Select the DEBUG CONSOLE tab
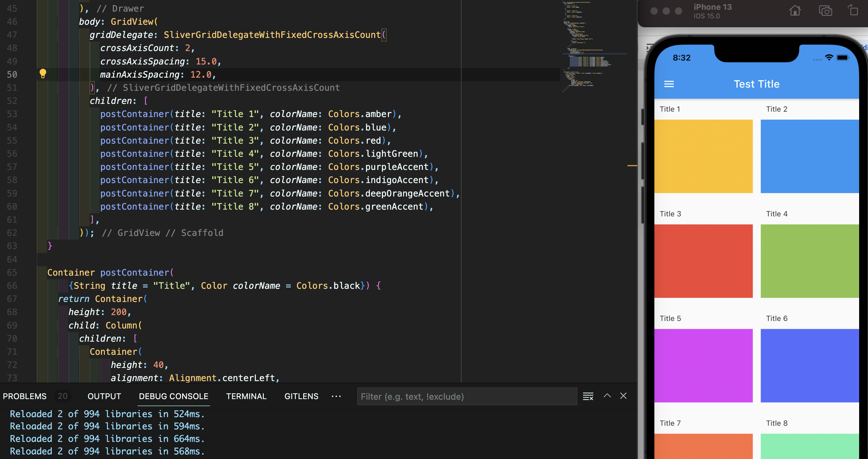The width and height of the screenshot is (868, 459). tap(174, 396)
